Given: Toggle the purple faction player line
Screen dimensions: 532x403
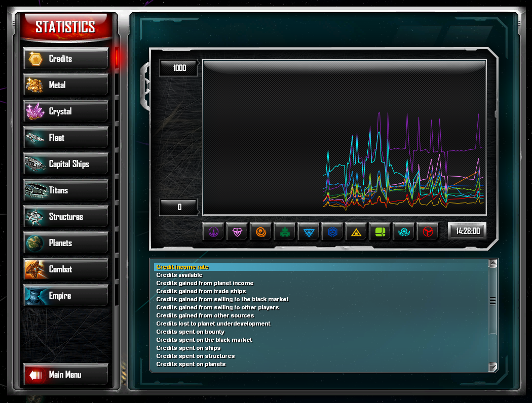Looking at the screenshot, I should [x=213, y=232].
